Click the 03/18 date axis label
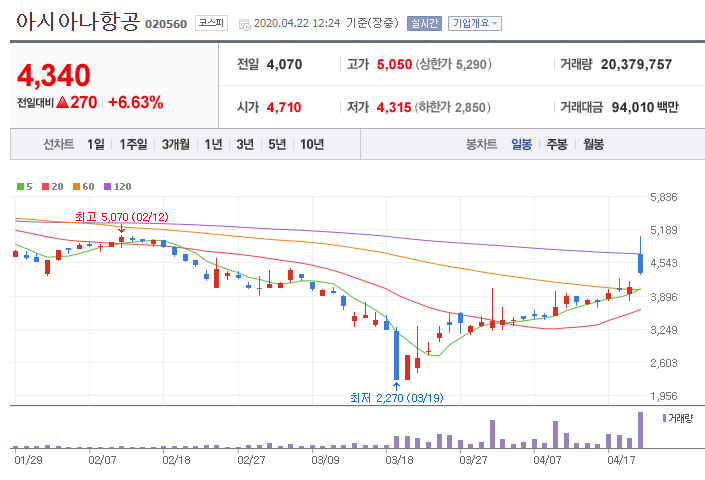This screenshot has height=480, width=705. [x=399, y=460]
